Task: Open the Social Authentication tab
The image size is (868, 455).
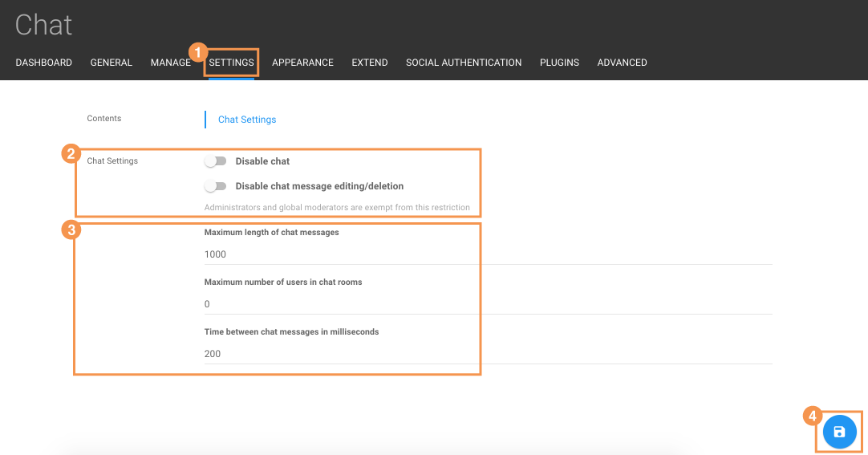Action: click(464, 63)
